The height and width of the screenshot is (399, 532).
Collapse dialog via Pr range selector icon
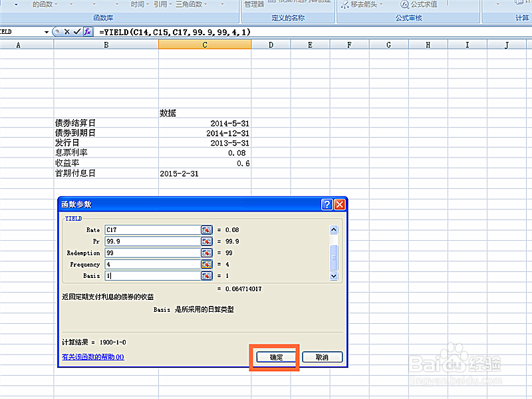[x=206, y=241]
